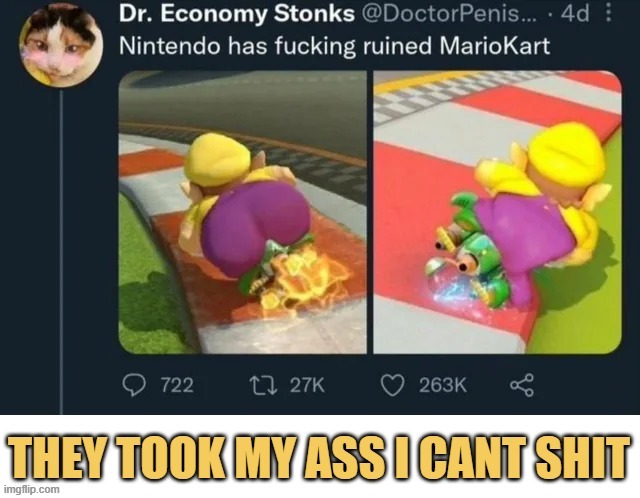The width and height of the screenshot is (640, 498).
Task: Click the @DoctorPenis… username handle
Action: point(445,14)
